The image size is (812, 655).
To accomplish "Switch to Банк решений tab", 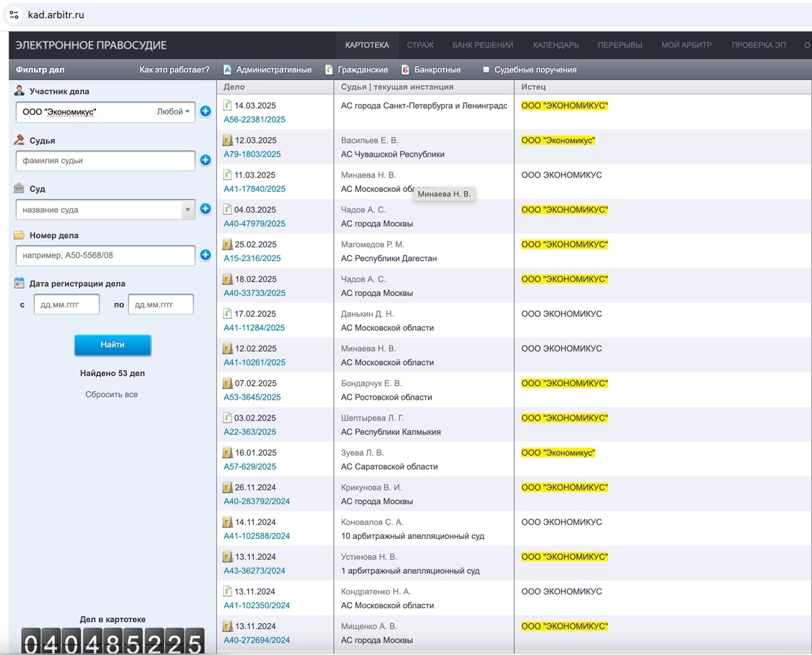I will point(482,45).
